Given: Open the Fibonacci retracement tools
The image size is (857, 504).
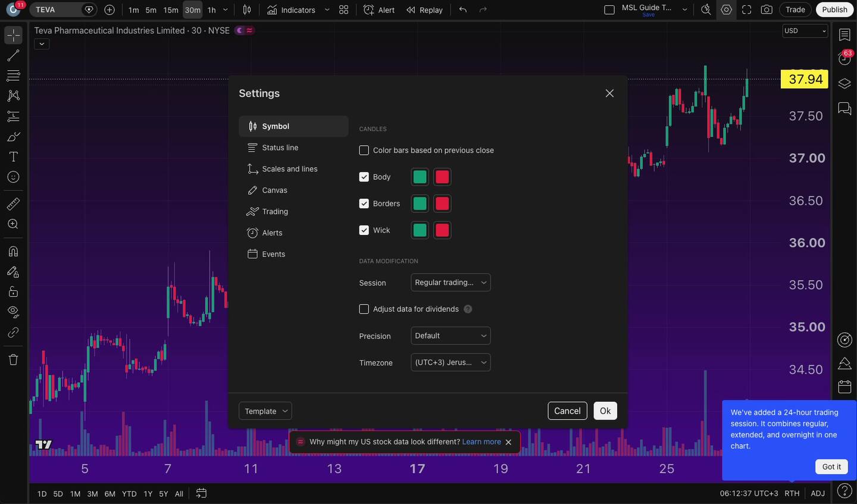Looking at the screenshot, I should point(13,76).
